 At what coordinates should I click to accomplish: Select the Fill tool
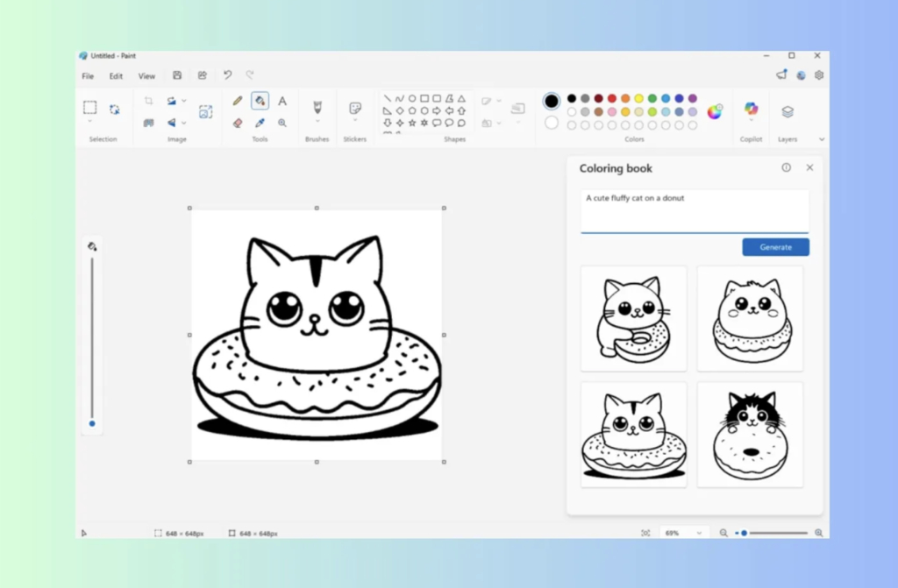pos(260,101)
